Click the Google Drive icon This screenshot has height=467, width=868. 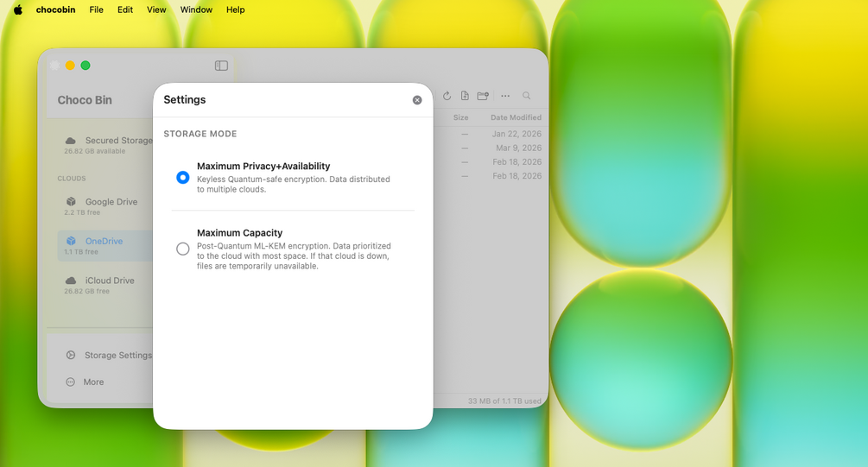pos(71,202)
